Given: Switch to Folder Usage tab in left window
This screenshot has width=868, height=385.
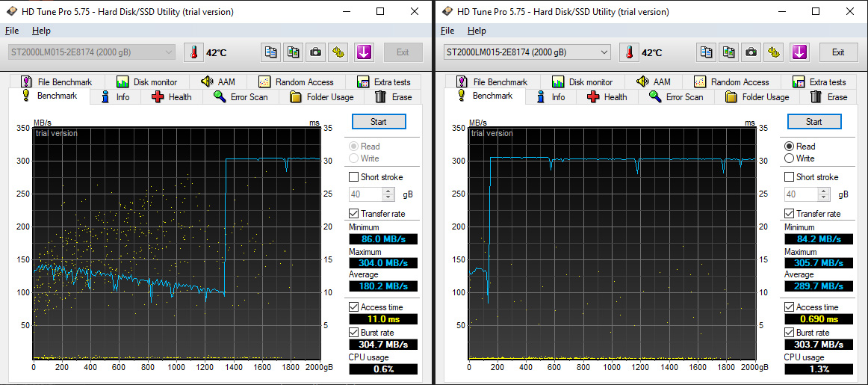Looking at the screenshot, I should pyautogui.click(x=322, y=97).
